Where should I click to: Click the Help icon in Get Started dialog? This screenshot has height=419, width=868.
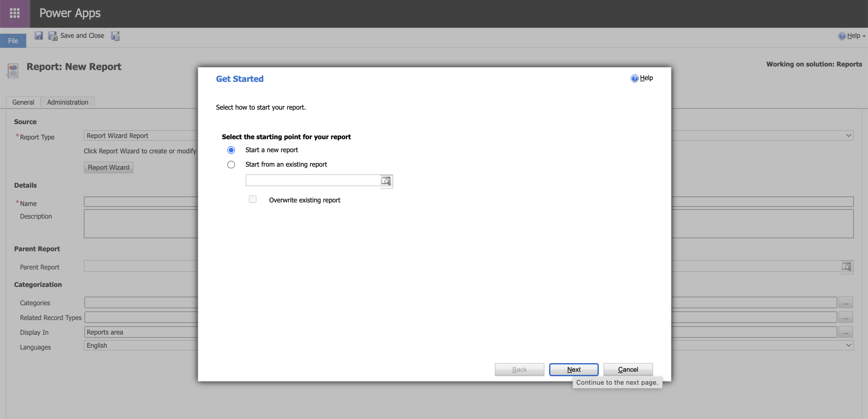click(x=634, y=78)
